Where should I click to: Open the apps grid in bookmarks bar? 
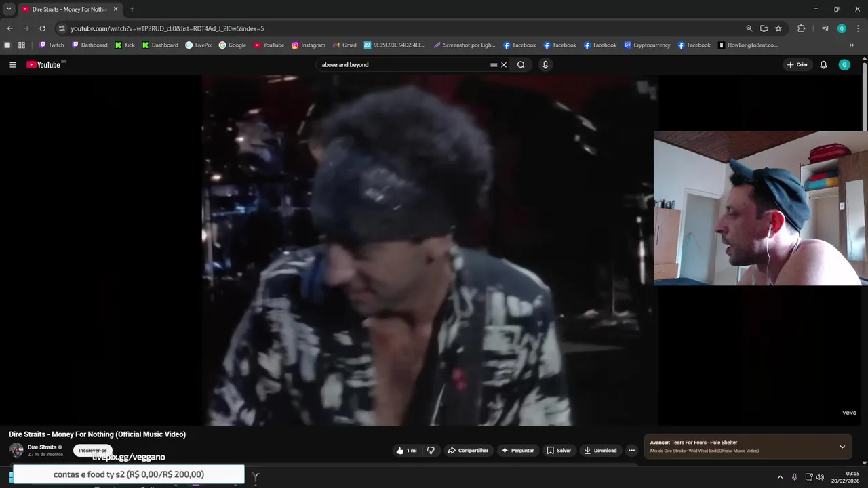[22, 45]
